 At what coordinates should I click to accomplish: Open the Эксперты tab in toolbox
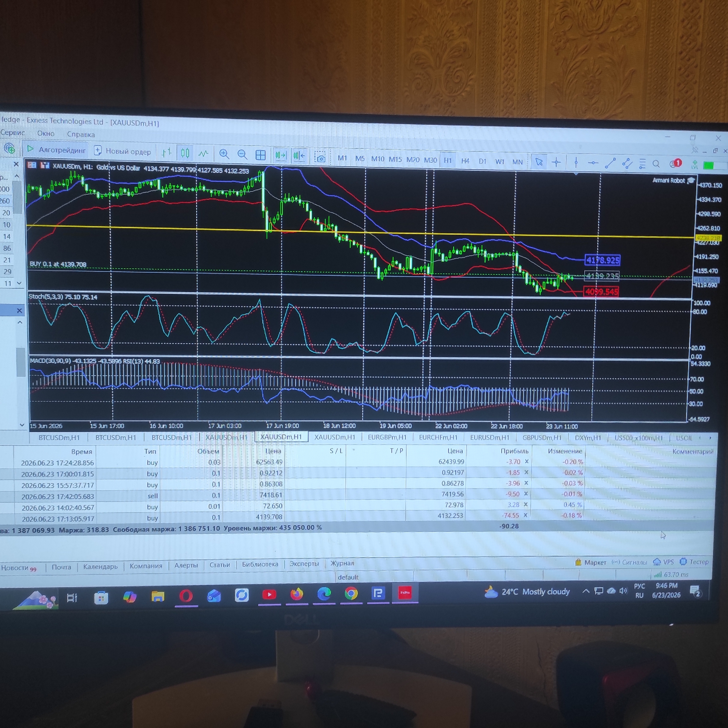click(x=304, y=564)
